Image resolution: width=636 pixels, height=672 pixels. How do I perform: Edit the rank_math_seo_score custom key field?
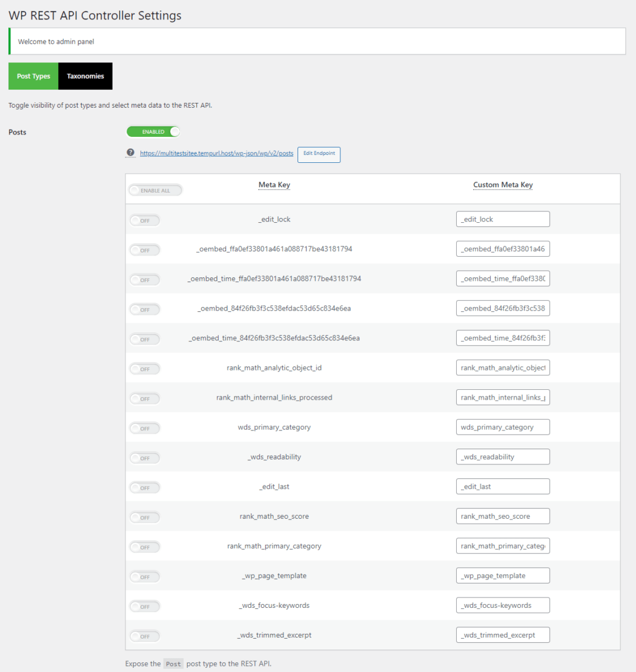pyautogui.click(x=503, y=516)
